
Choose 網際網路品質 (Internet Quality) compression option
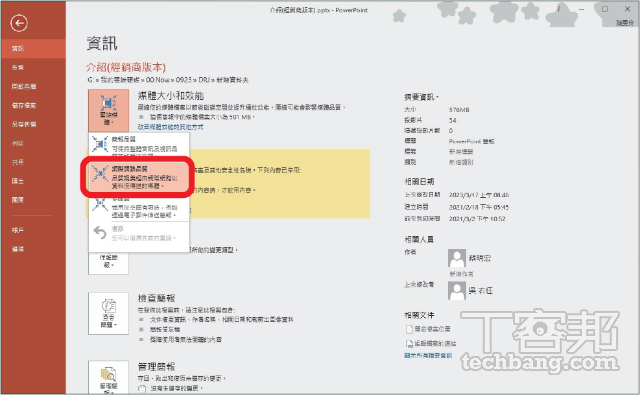click(139, 177)
